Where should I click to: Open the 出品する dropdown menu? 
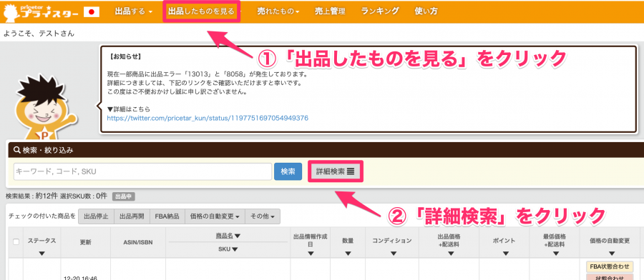point(133,11)
